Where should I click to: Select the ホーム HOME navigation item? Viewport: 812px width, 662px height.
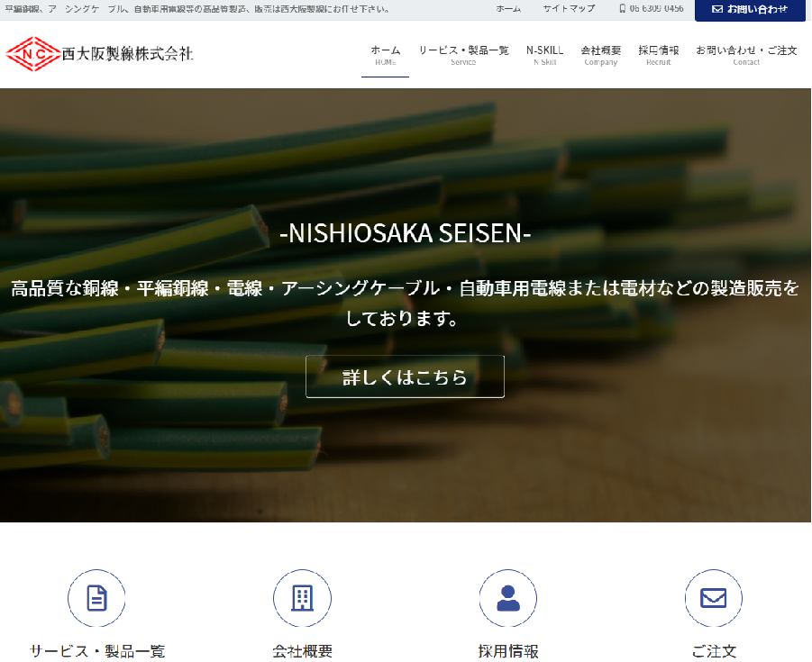tap(386, 55)
